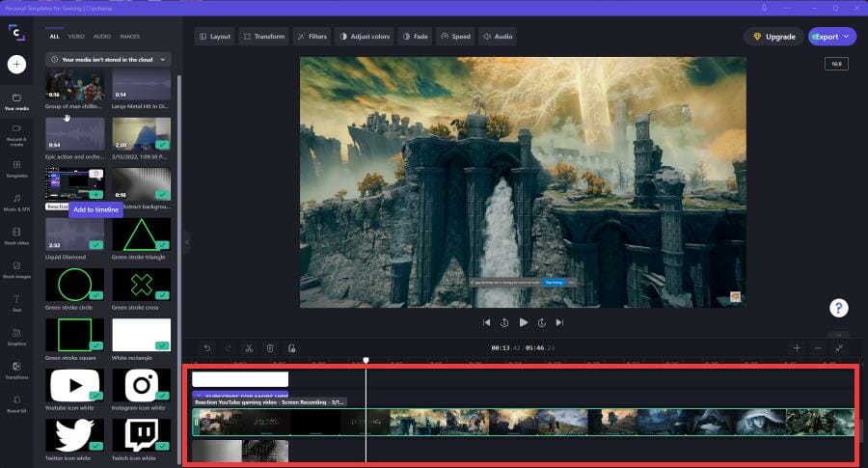Select the Green stroke circle thumbnail
Image resolution: width=868 pixels, height=468 pixels.
(x=74, y=285)
